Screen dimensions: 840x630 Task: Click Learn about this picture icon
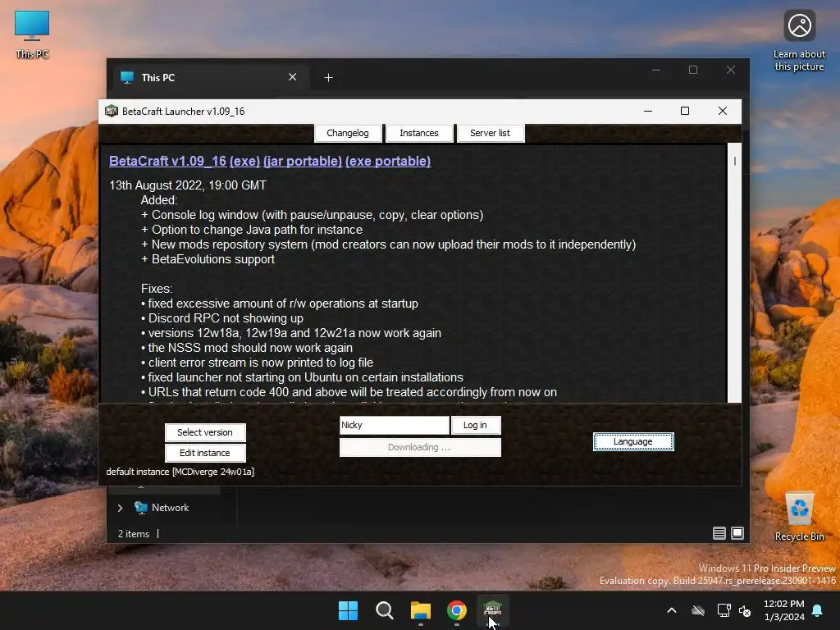click(799, 40)
